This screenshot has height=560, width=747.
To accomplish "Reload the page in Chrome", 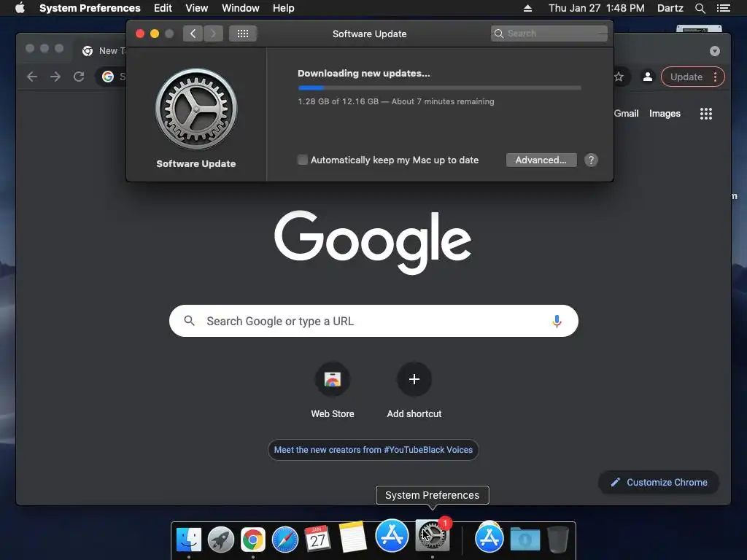I will coord(79,77).
